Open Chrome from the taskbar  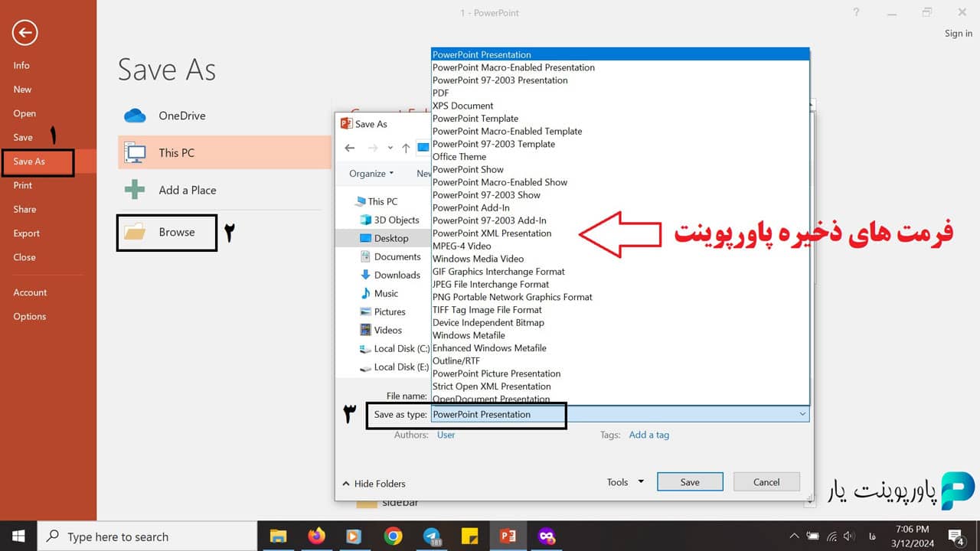tap(393, 536)
